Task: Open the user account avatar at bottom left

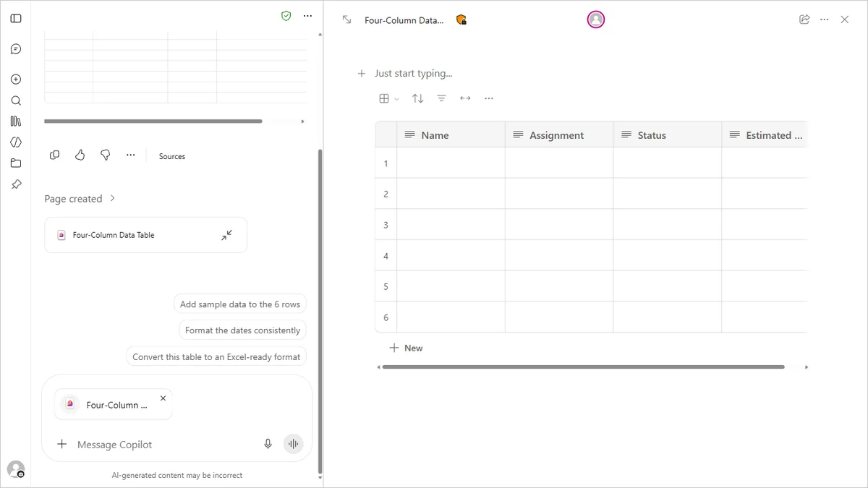Action: [16, 469]
